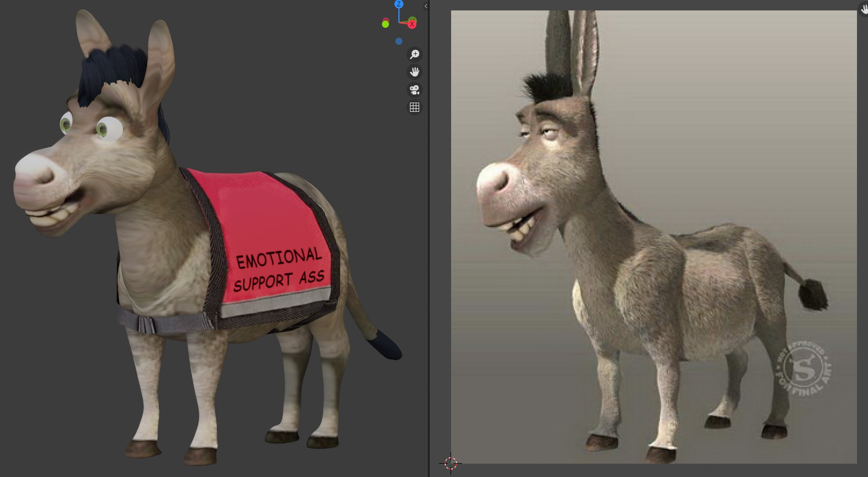Switch perspective/orthographic with the grid icon
Screen dimensions: 868x477
pyautogui.click(x=415, y=107)
